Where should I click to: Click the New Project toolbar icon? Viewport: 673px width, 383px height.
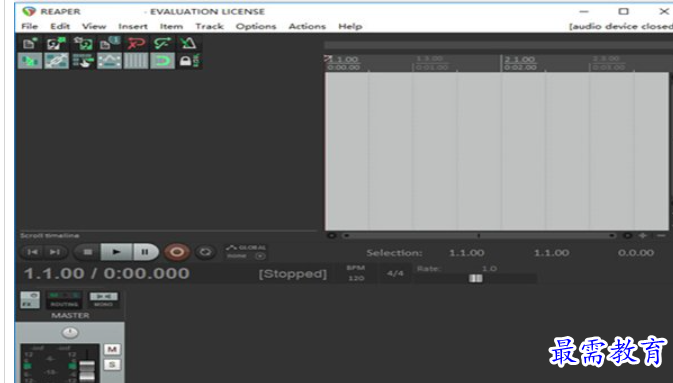[30, 43]
